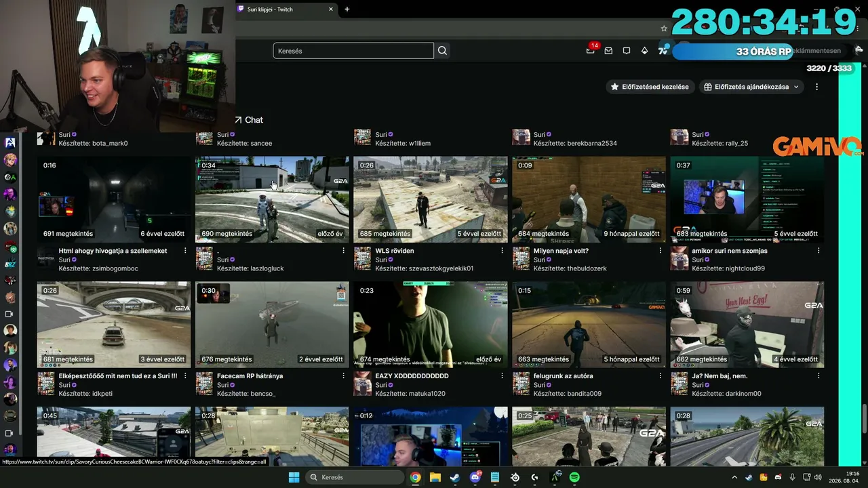Click the Windows Start button
868x488 pixels.
pos(294,477)
